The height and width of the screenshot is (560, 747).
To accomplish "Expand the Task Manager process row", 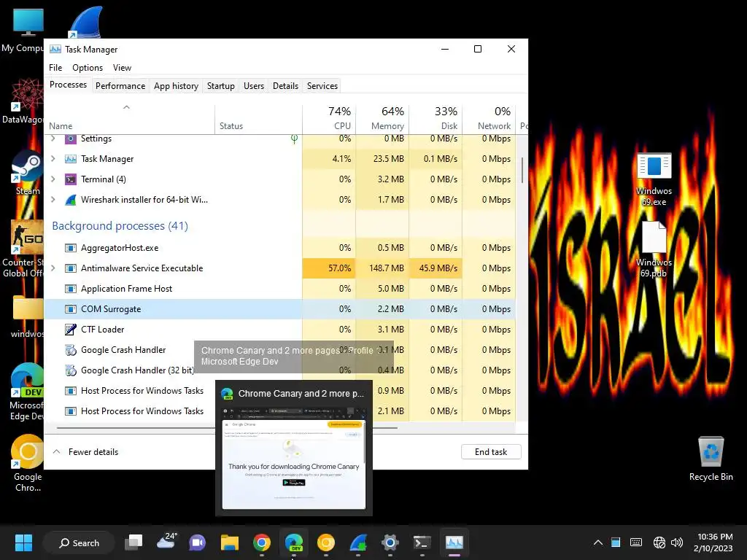I will [53, 158].
